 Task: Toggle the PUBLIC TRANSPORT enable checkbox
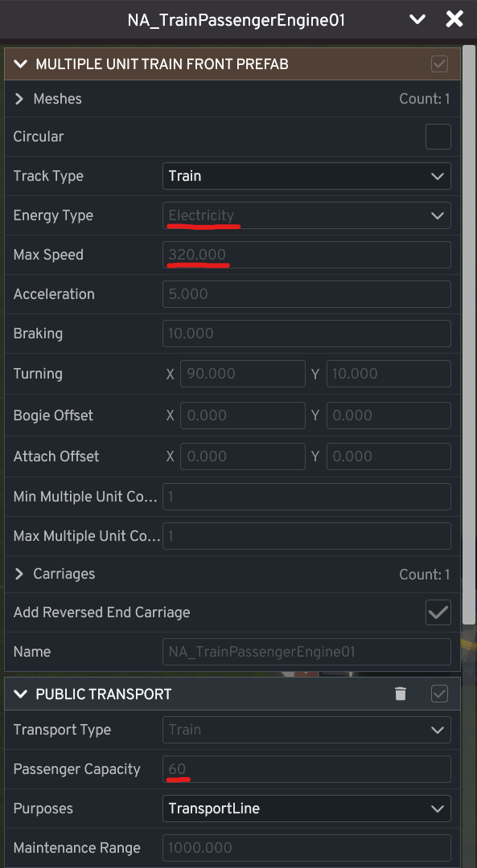tap(438, 693)
